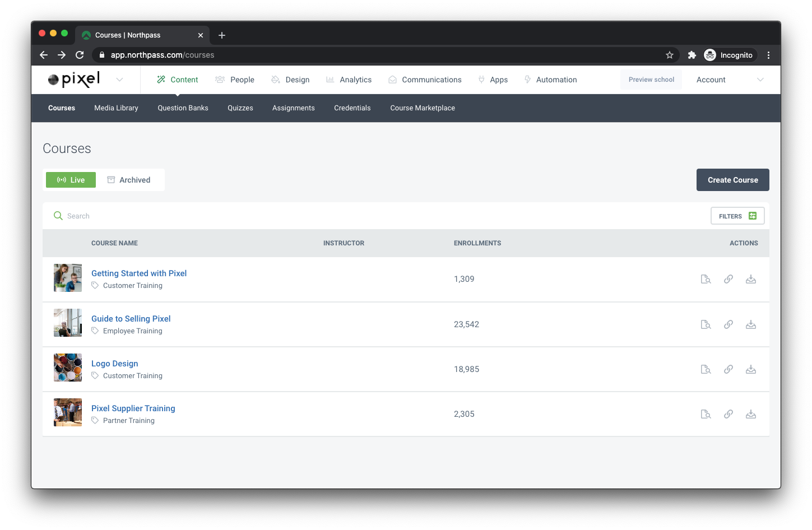Reload the page in the browser
The width and height of the screenshot is (812, 530).
(x=80, y=55)
